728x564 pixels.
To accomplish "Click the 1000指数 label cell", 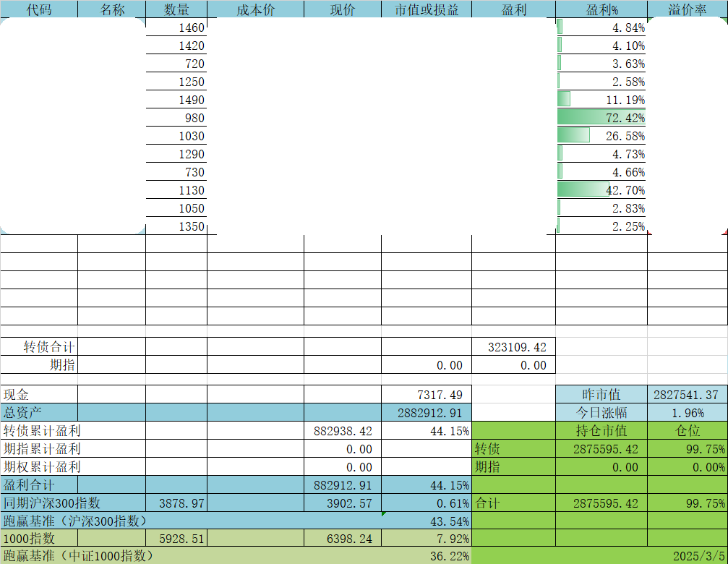I will tap(39, 538).
